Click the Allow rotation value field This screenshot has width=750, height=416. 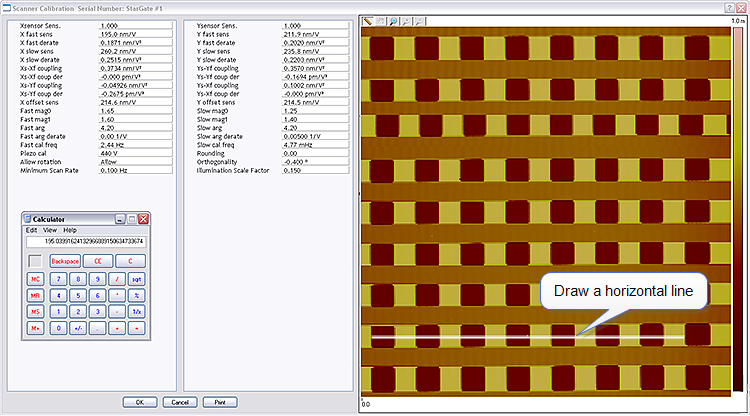pos(136,162)
